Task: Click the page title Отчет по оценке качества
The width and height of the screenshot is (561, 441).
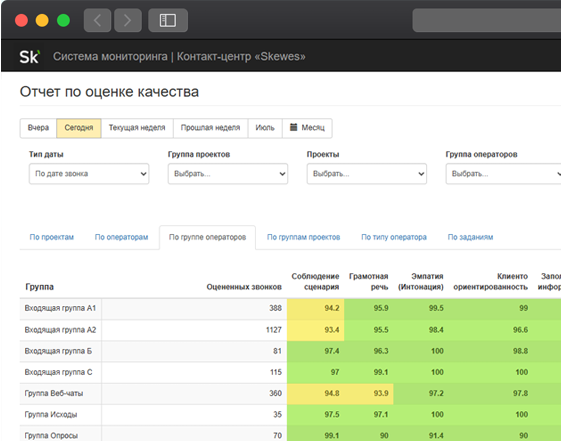Action: click(109, 92)
